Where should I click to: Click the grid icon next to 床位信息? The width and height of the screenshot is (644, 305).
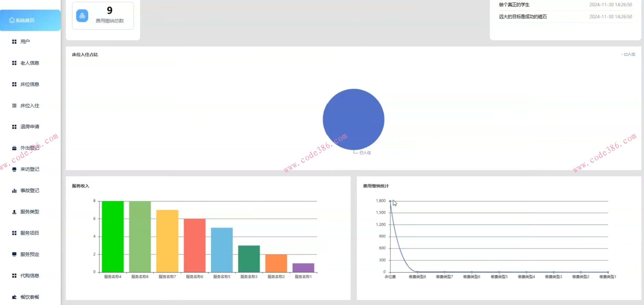pos(14,84)
